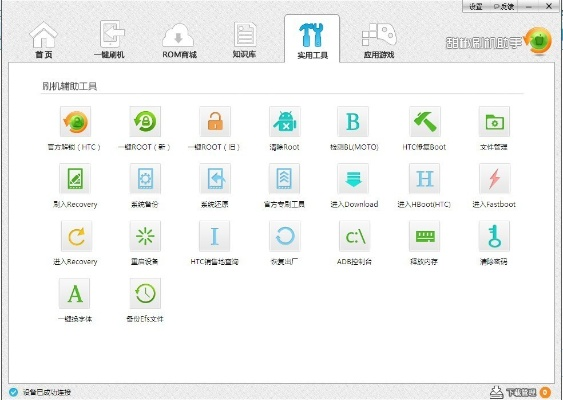Viewport: 563px width, 400px height.
Task: Open the 知识库 knowledge base tab
Action: click(x=245, y=40)
